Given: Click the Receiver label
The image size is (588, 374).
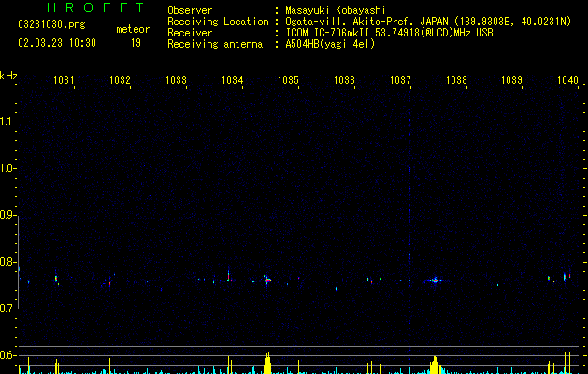Looking at the screenshot, I should tap(190, 33).
